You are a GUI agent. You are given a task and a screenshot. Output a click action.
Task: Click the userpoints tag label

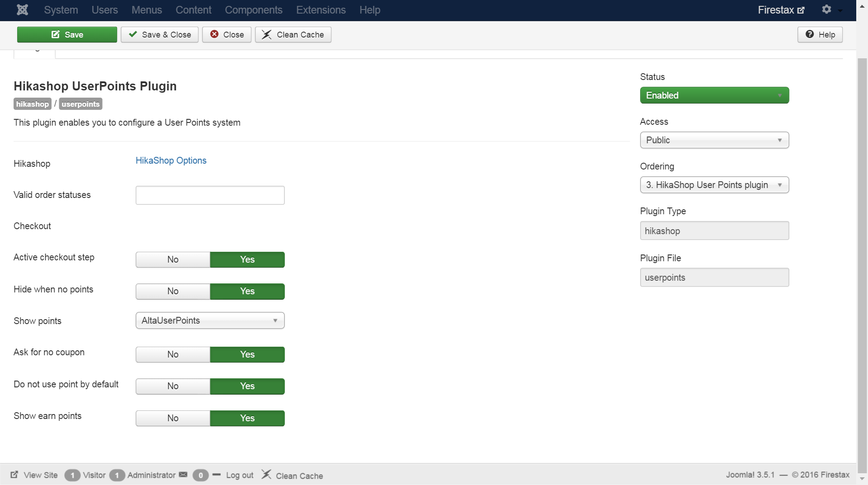pyautogui.click(x=80, y=104)
